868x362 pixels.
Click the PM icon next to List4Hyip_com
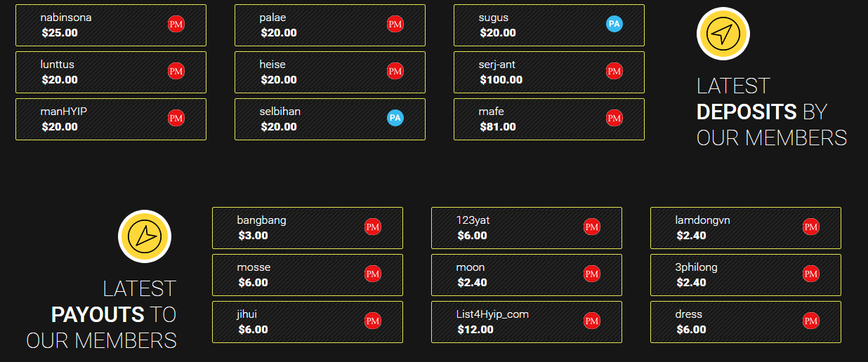pyautogui.click(x=592, y=321)
